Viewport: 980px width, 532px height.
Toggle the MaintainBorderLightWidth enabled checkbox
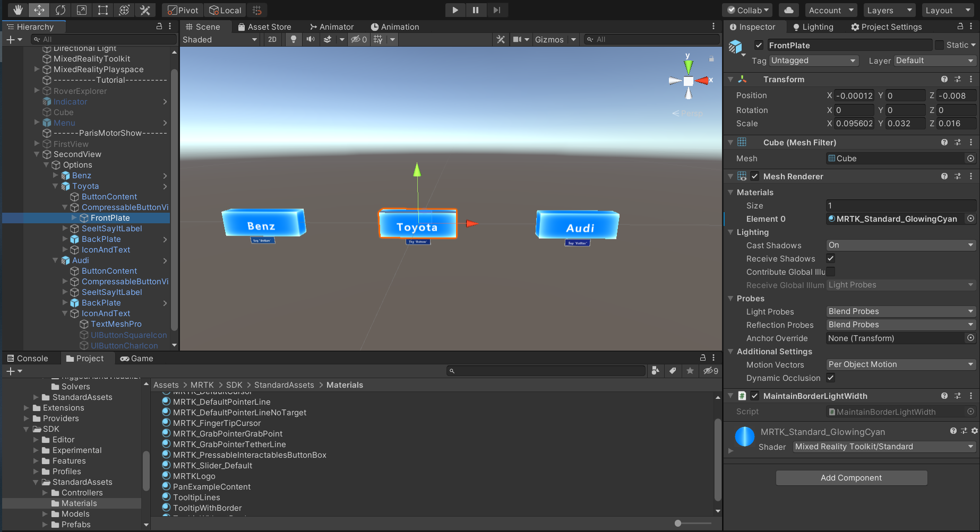[755, 396]
